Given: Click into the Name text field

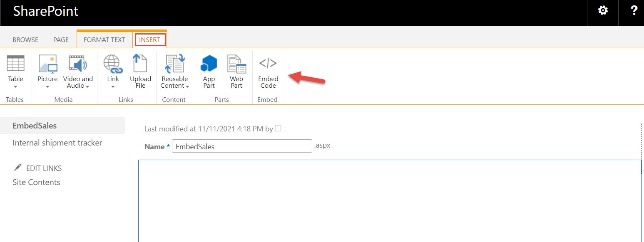Looking at the screenshot, I should pyautogui.click(x=242, y=146).
